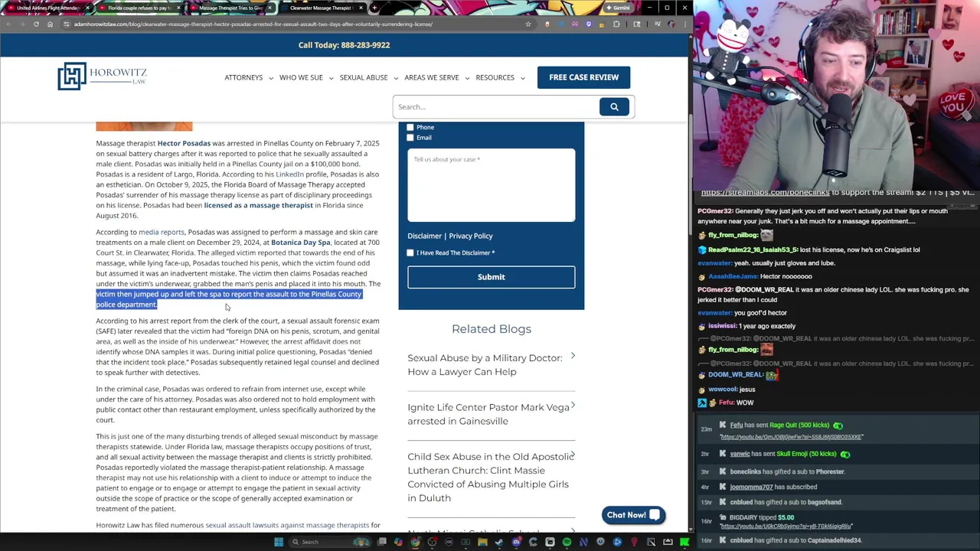Open the Chrome extensions puzzle icon

[x=616, y=24]
